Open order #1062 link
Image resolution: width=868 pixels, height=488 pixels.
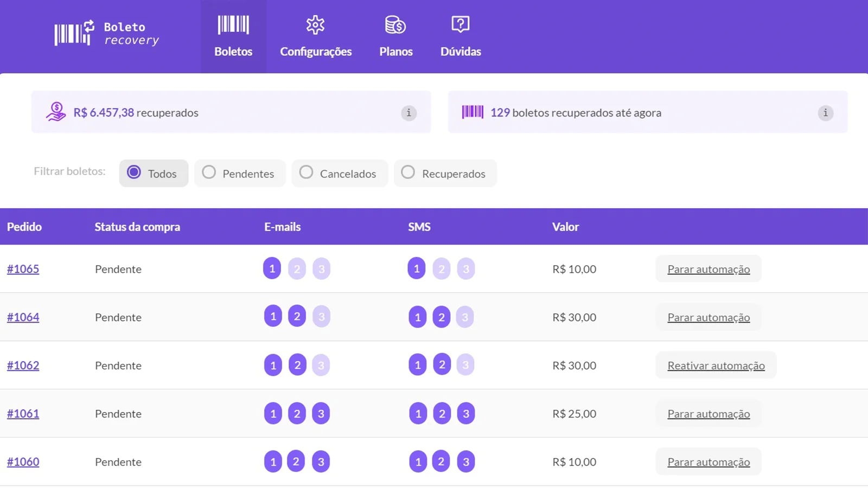(x=23, y=365)
